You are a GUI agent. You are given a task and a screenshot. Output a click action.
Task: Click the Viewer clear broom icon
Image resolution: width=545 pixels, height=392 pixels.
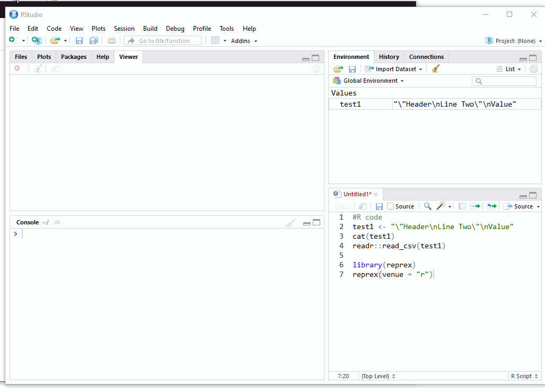pos(38,68)
